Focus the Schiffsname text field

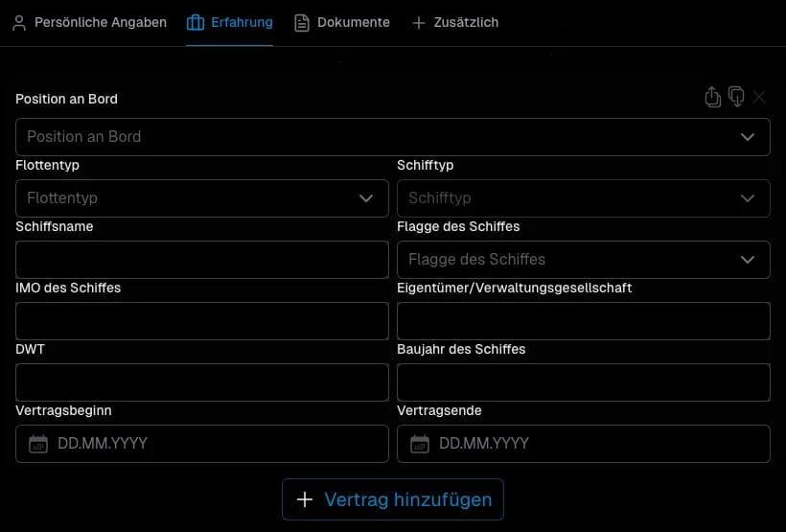coord(202,260)
